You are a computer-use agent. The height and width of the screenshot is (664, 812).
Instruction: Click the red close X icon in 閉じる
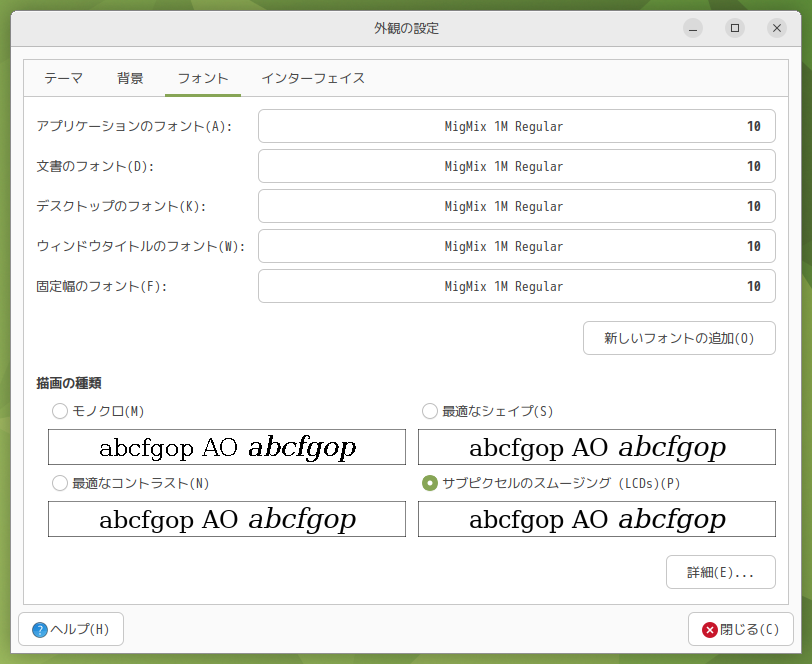point(710,630)
